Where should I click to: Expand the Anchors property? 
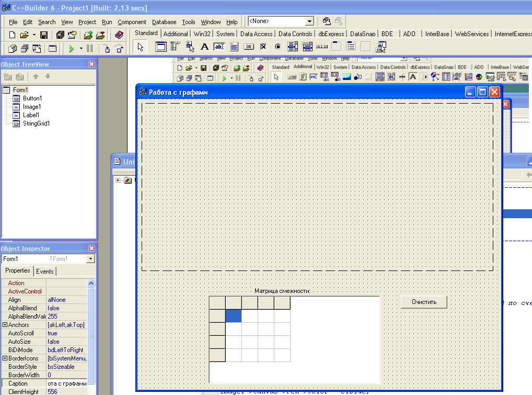pyautogui.click(x=5, y=325)
